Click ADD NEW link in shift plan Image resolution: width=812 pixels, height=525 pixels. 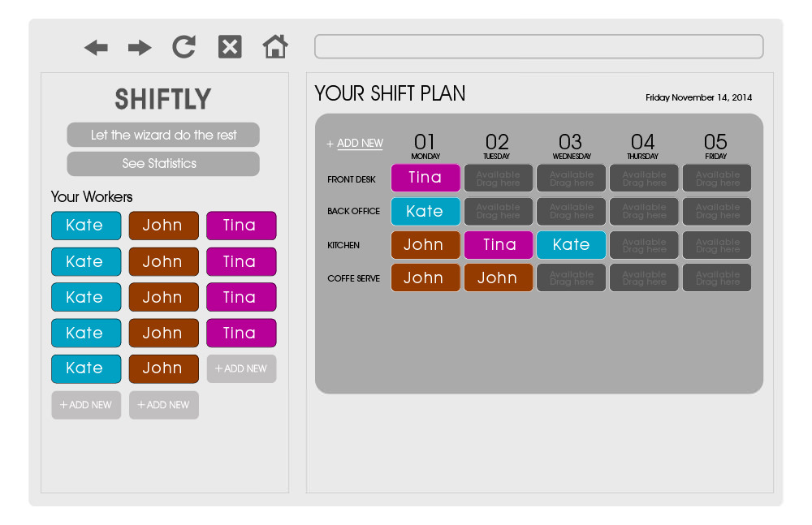click(x=355, y=144)
